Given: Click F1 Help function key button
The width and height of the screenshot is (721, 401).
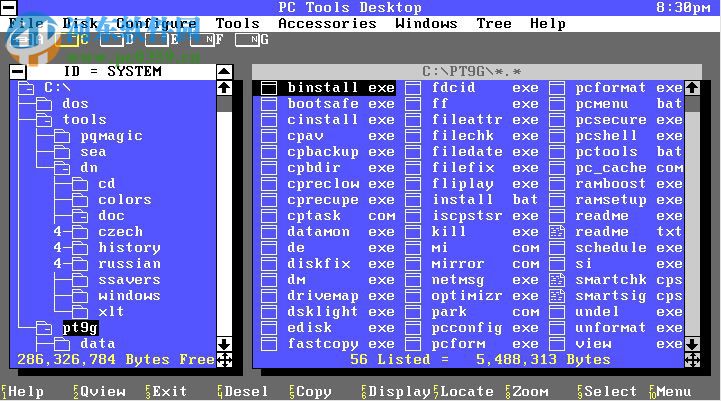Looking at the screenshot, I should click(23, 392).
